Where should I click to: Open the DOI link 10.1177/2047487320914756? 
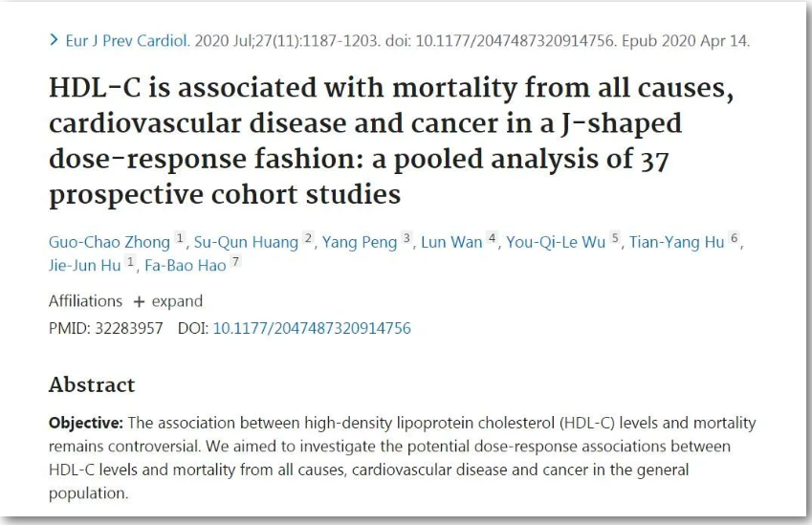point(312,328)
